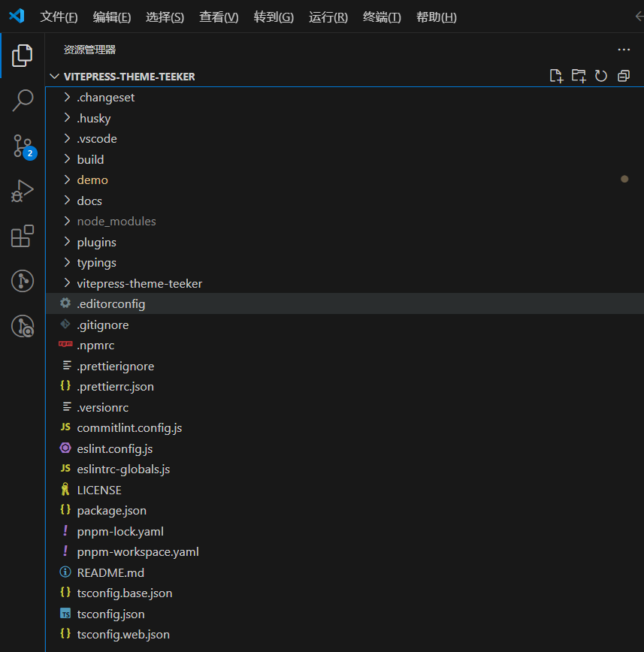Open the 终端(T) menu
Image resolution: width=644 pixels, height=652 pixels.
pyautogui.click(x=382, y=17)
